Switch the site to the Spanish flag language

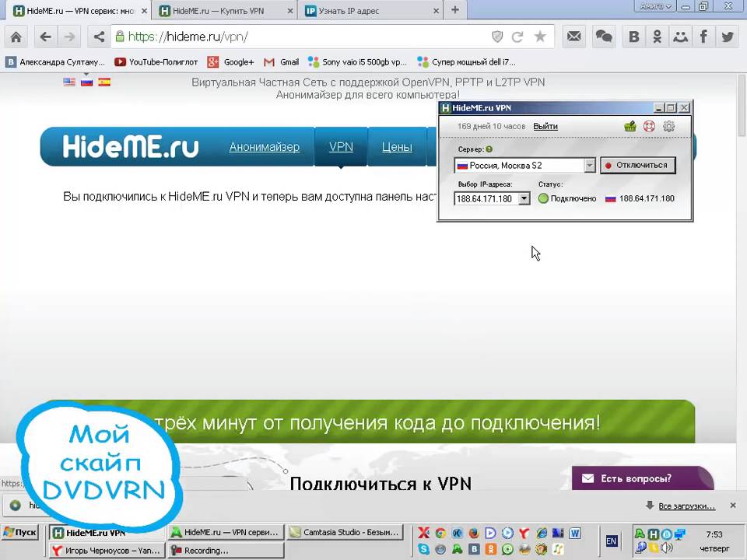[104, 82]
